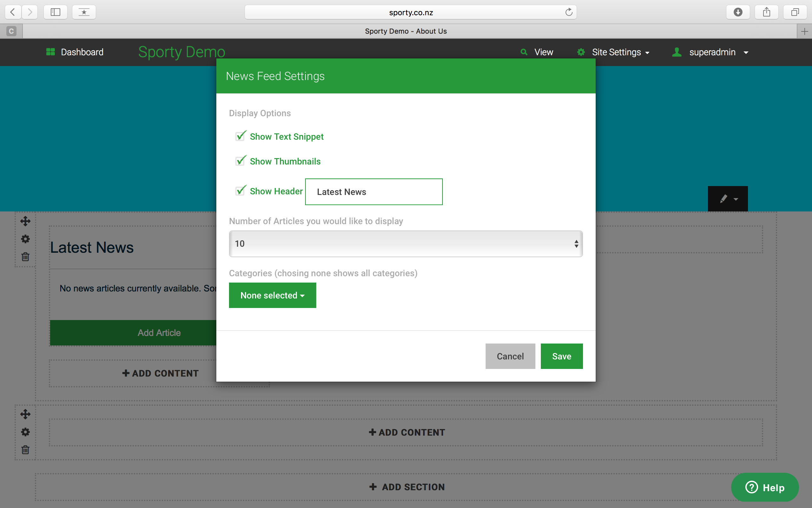Toggle Show Text Snippet checkbox
The width and height of the screenshot is (812, 508).
click(240, 136)
